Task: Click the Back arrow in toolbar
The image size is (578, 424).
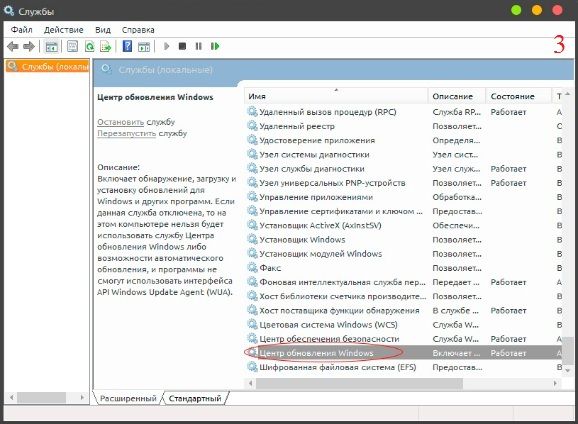Action: [x=13, y=46]
